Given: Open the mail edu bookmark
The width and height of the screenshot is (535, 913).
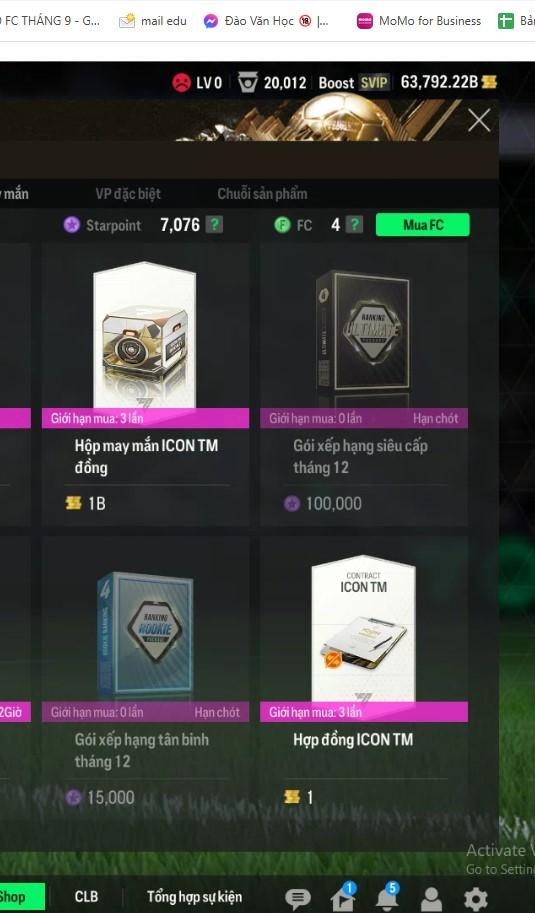Looking at the screenshot, I should [x=153, y=21].
